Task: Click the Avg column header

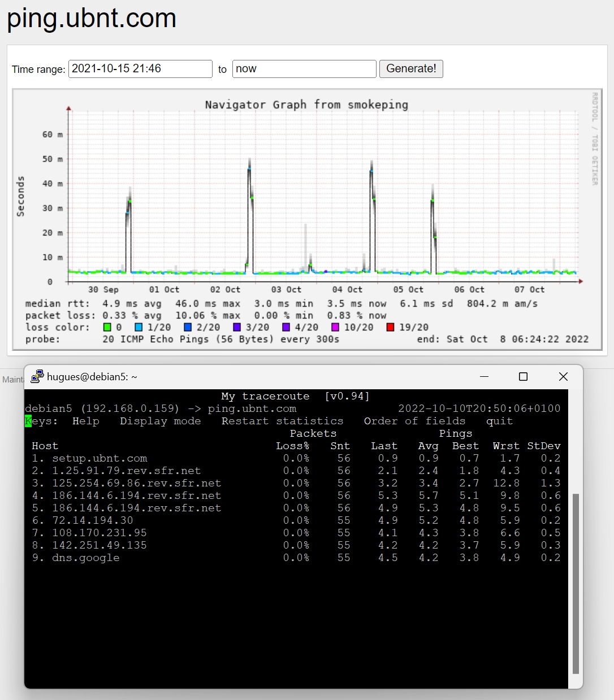Action: tap(429, 446)
